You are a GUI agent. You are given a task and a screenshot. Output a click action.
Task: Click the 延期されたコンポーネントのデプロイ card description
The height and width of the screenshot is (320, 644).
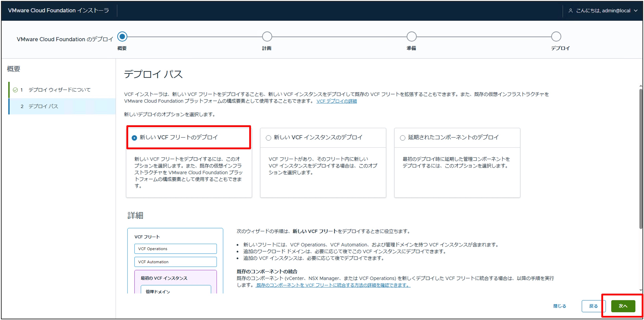pos(456,162)
